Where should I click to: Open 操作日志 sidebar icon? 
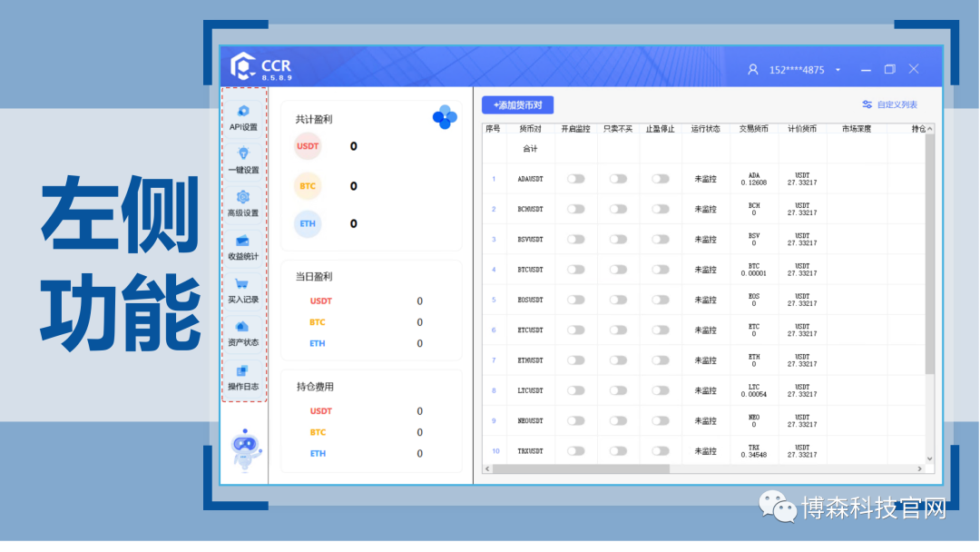pos(243,375)
